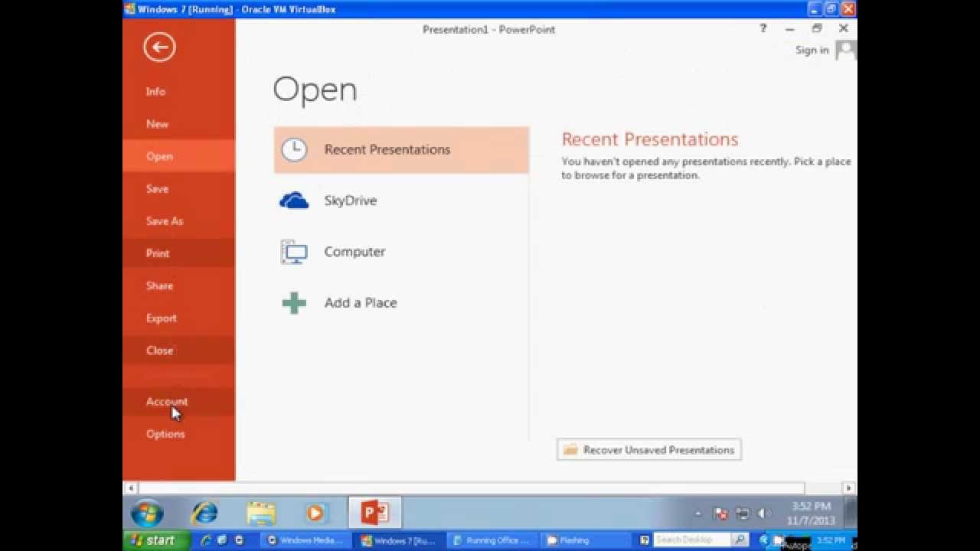This screenshot has width=980, height=551.
Task: Click Recover Unsaved Presentations button
Action: click(x=649, y=450)
